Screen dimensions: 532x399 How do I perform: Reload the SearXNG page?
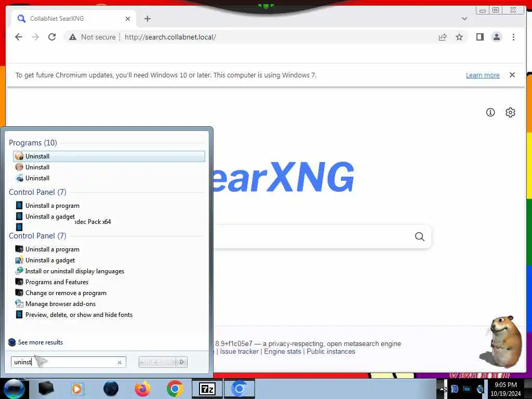(52, 37)
